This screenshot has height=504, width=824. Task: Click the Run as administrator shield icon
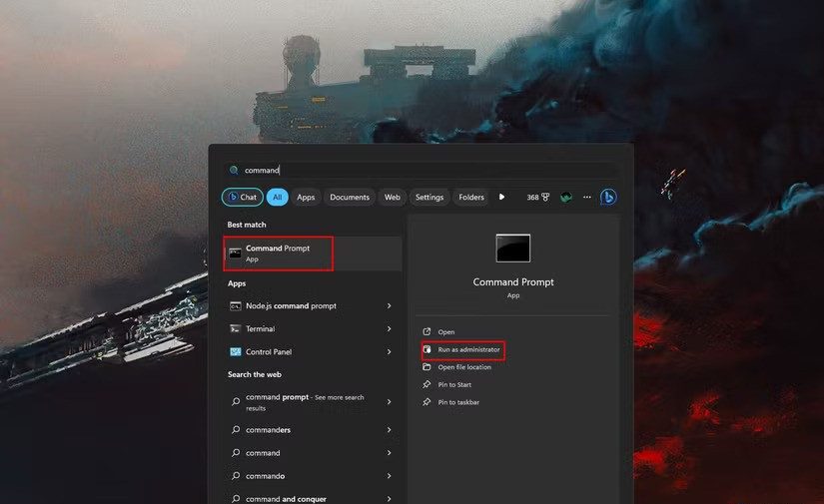click(426, 349)
